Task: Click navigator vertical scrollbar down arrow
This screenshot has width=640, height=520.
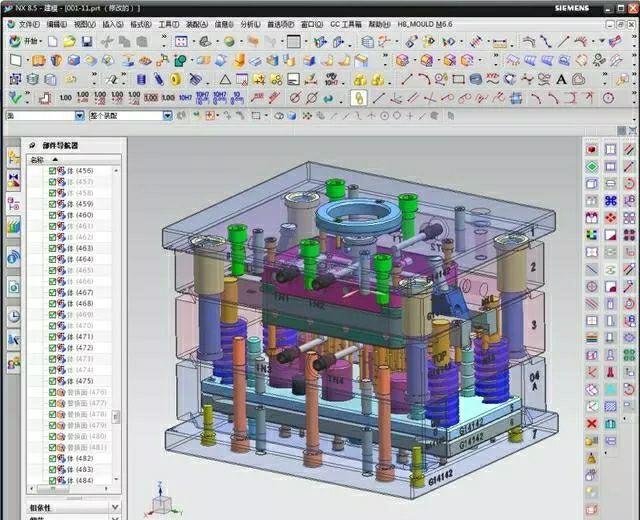Action: pos(116,479)
